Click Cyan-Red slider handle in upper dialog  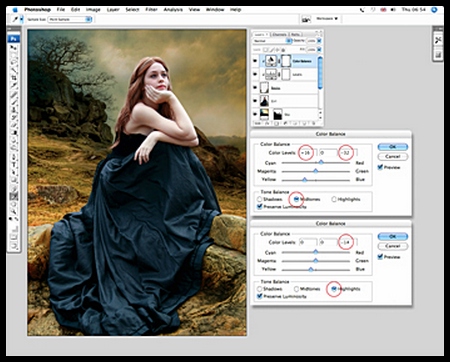[321, 162]
